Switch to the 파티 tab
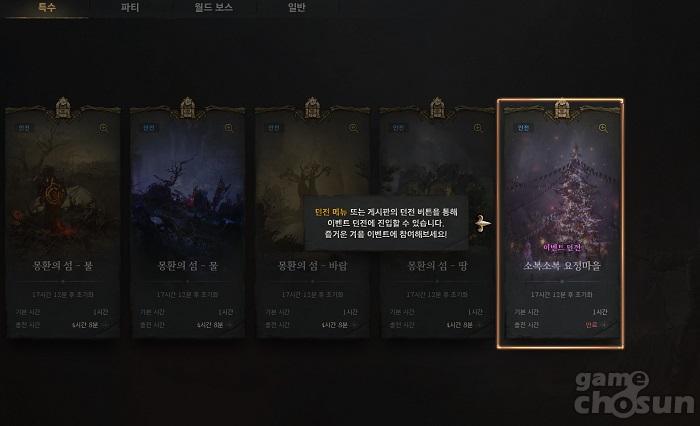The width and height of the screenshot is (700, 426). tap(130, 8)
